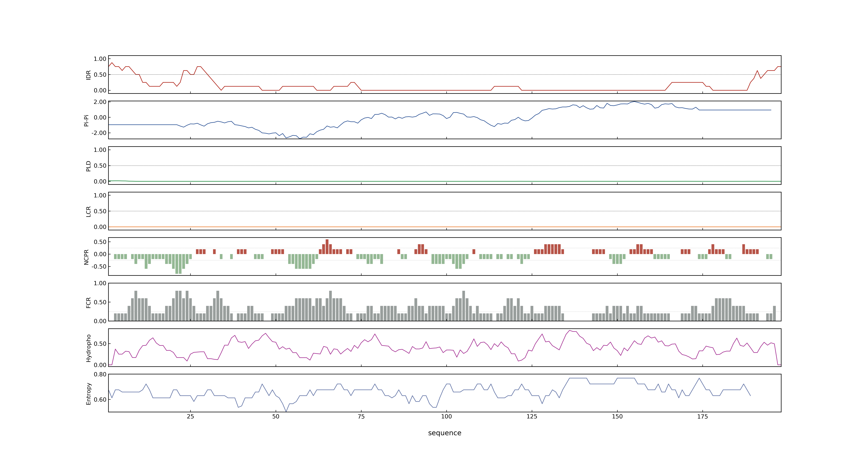Click the 0.60 tick in Entropy panel
This screenshot has height=463, width=868.
pyautogui.click(x=100, y=400)
